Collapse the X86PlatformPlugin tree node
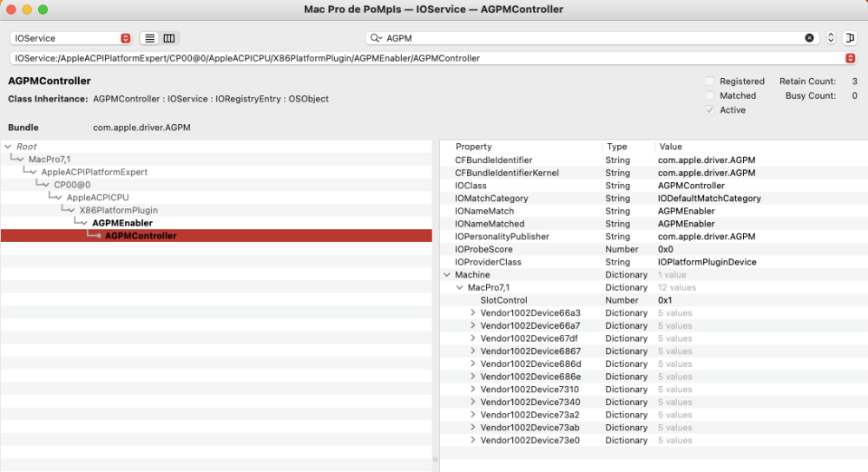 coord(71,210)
